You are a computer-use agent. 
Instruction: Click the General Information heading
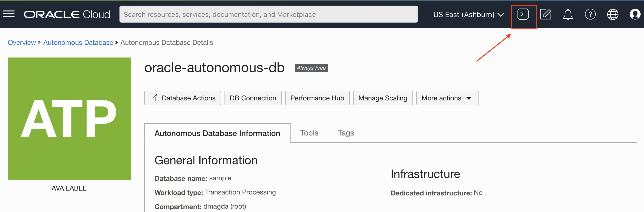(206, 160)
